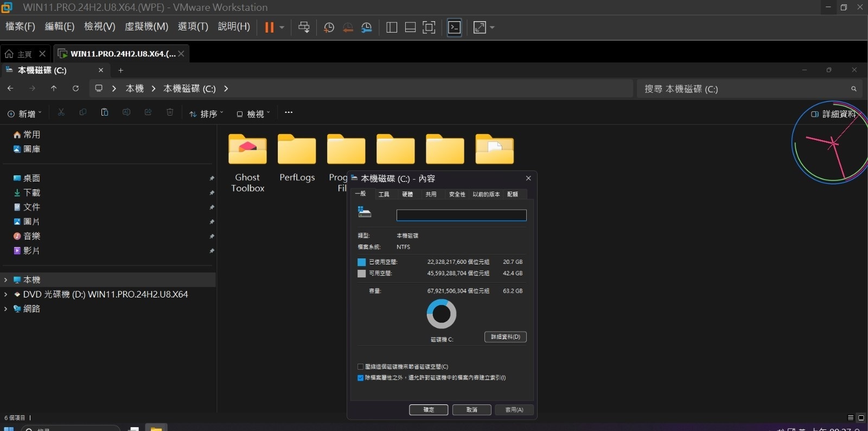The height and width of the screenshot is (431, 868).
Task: Open the 編輯(E) menu
Action: tap(59, 27)
